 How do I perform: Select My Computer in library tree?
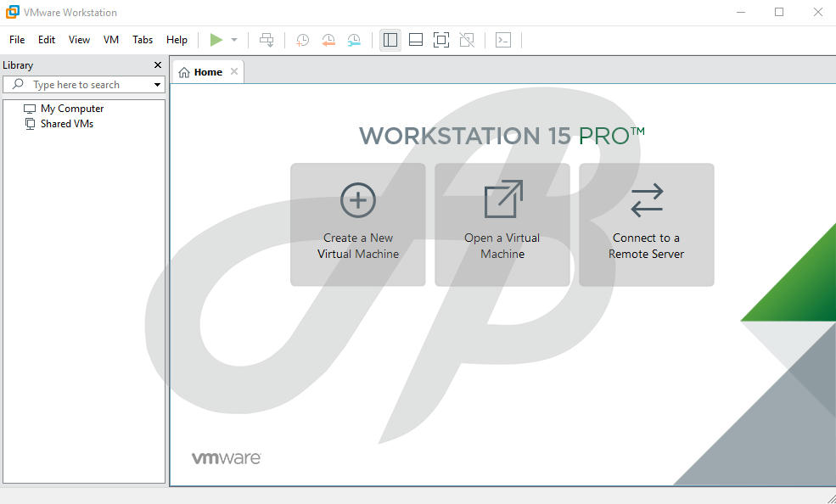[x=64, y=109]
